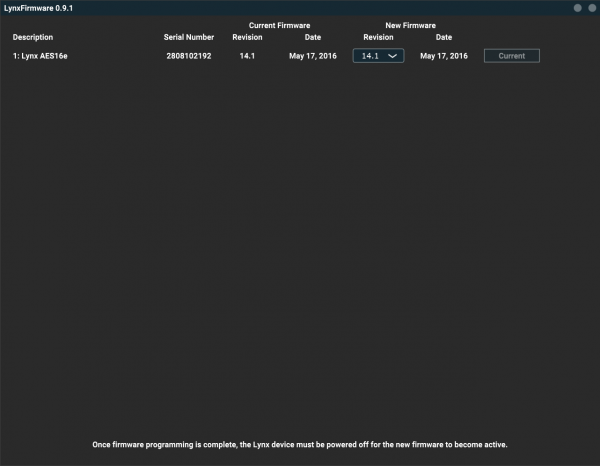Click the Revision header under New Firmware
The height and width of the screenshot is (466, 600).
[x=378, y=37]
